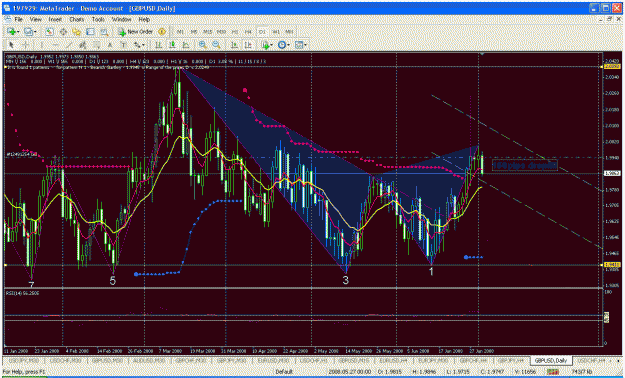Open the Strategy Tester icon
The width and height of the screenshot is (625, 378).
[104, 32]
